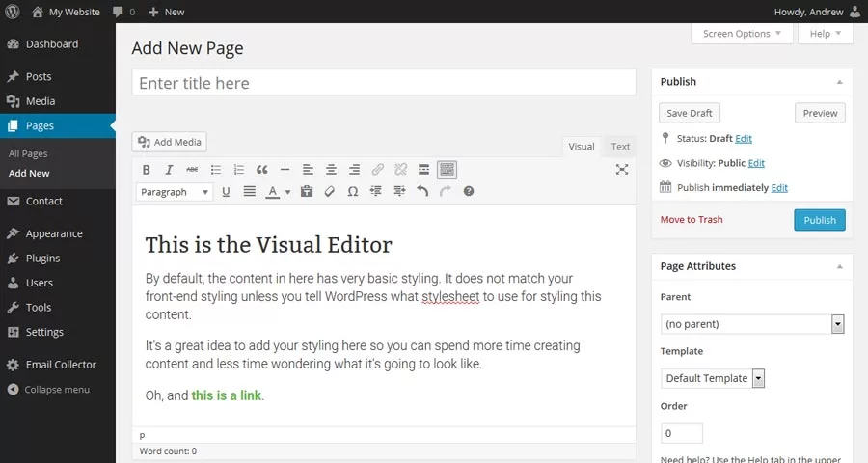Open the Settings menu
This screenshot has height=463, width=868.
(58, 332)
